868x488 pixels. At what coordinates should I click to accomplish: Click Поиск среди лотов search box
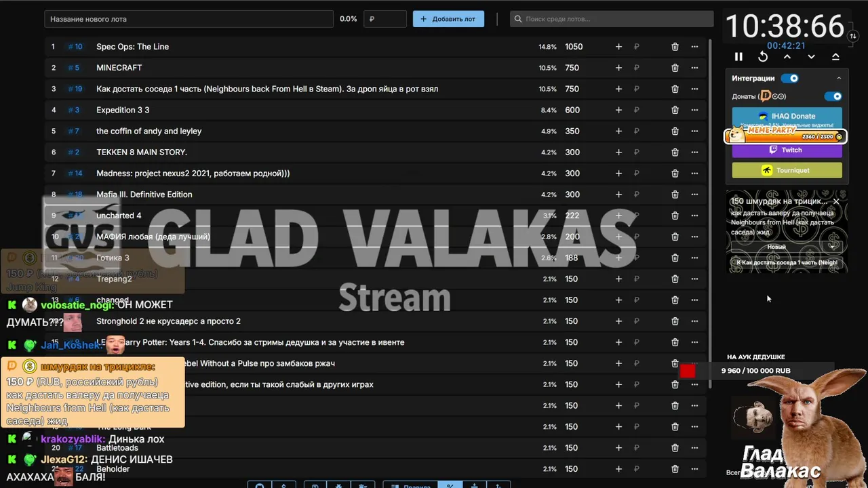coord(612,19)
